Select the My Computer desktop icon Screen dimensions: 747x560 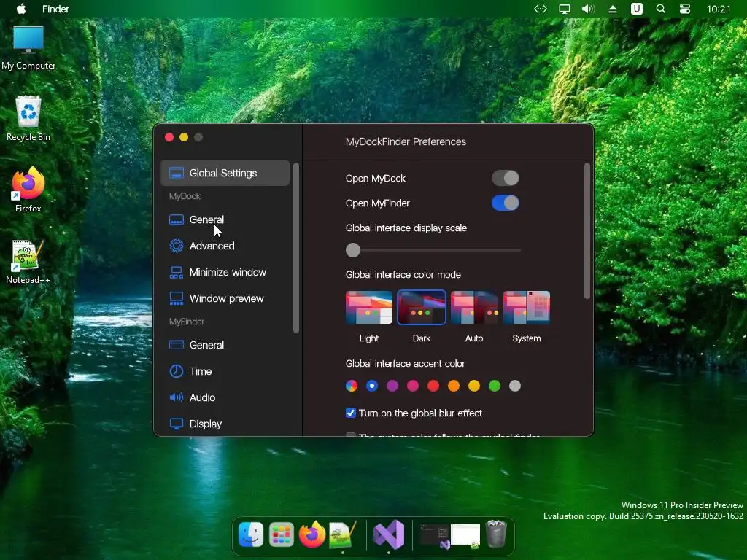pos(28,47)
